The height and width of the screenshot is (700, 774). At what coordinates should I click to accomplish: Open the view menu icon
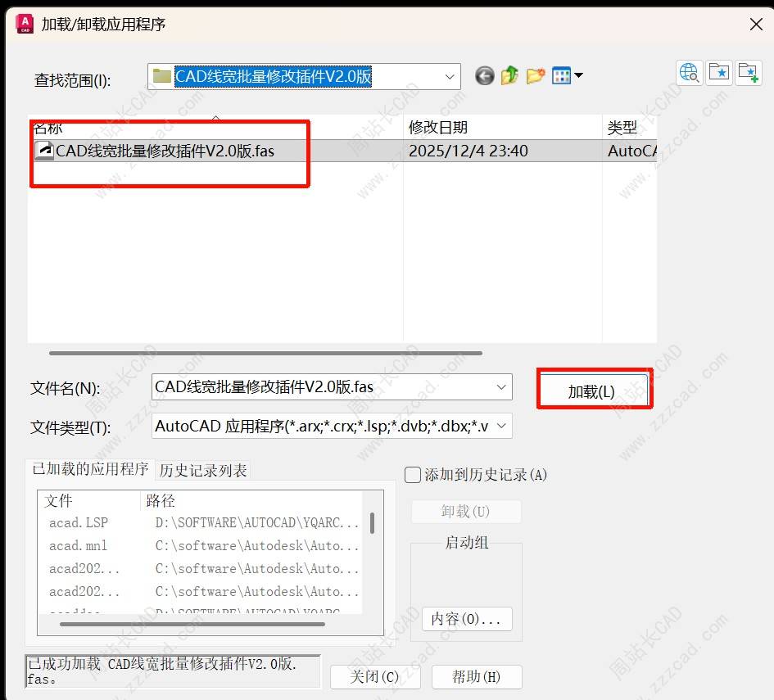click(x=567, y=76)
